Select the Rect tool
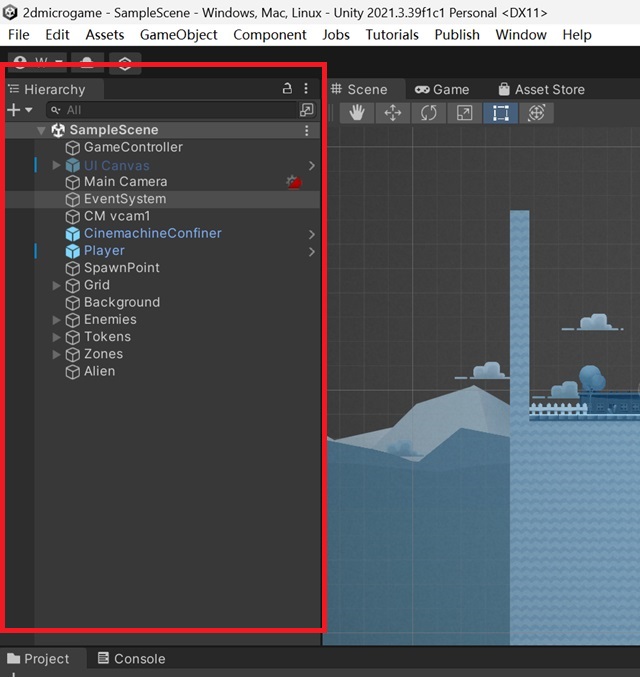Viewport: 640px width, 677px height. 500,113
